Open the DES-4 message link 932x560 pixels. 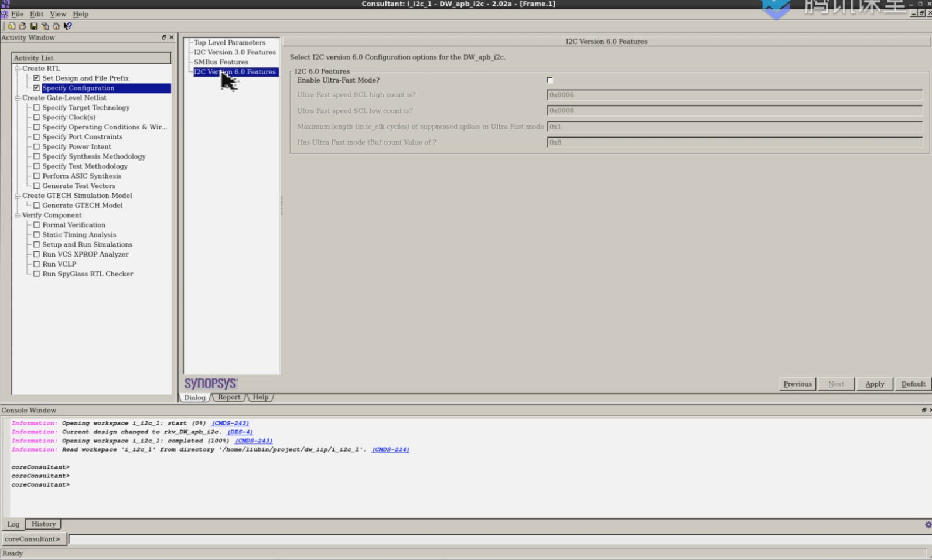point(240,432)
